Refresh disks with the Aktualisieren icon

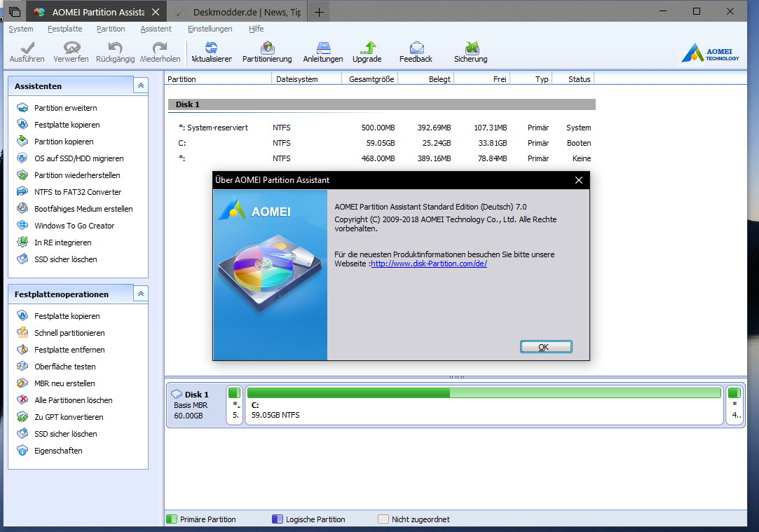click(x=212, y=52)
